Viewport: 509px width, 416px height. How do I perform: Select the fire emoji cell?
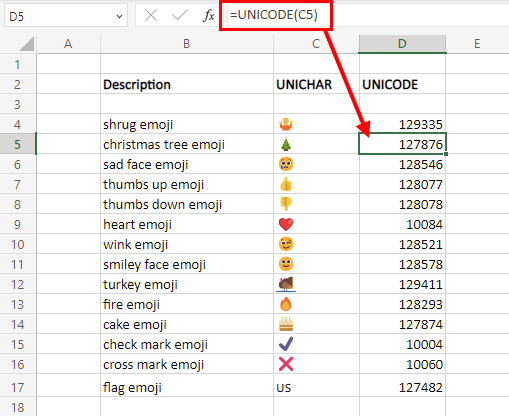click(316, 304)
